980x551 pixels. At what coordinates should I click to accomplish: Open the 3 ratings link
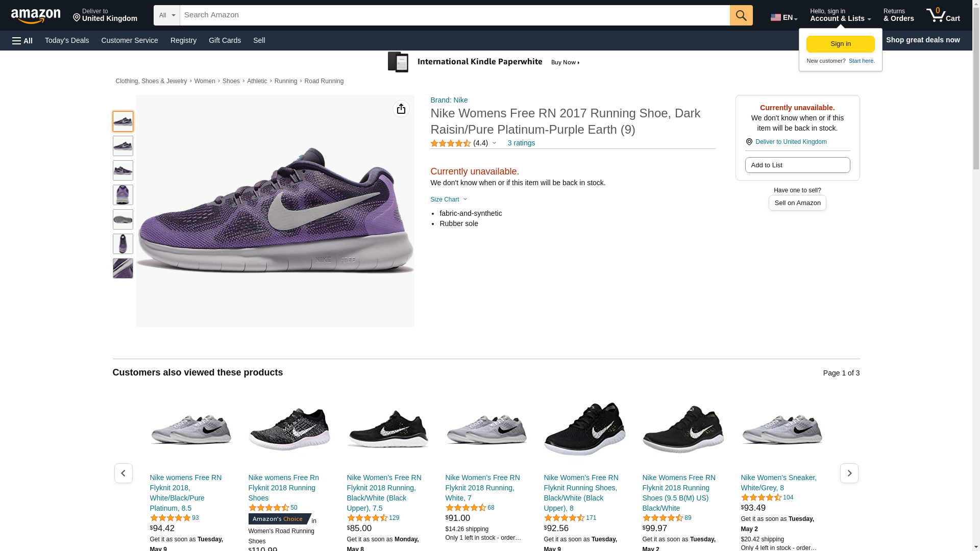click(521, 143)
